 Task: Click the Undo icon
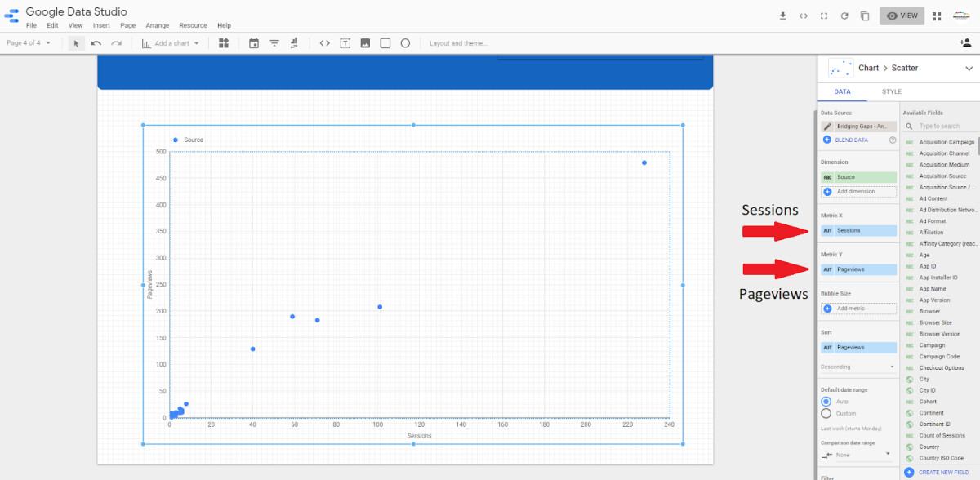pyautogui.click(x=96, y=42)
